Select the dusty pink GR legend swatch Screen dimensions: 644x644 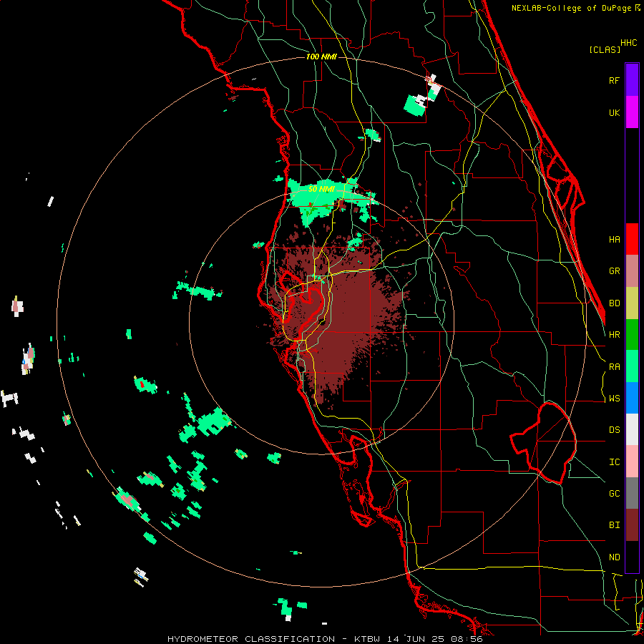(632, 271)
